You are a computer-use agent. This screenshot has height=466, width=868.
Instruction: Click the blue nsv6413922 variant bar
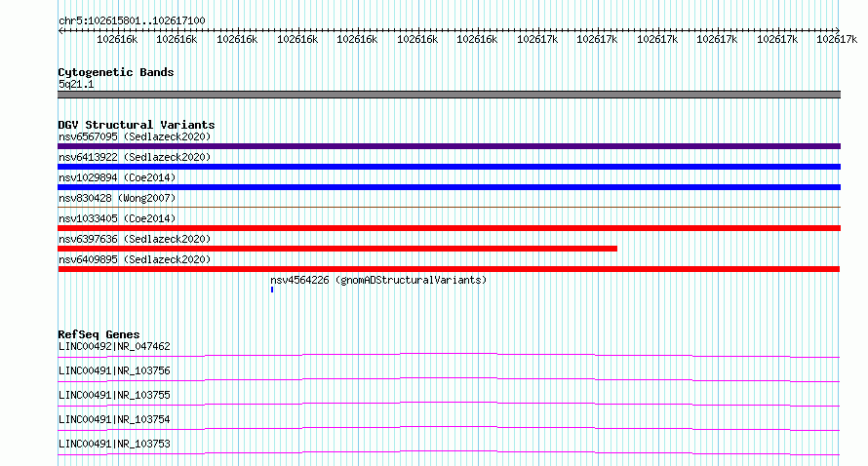[449, 167]
